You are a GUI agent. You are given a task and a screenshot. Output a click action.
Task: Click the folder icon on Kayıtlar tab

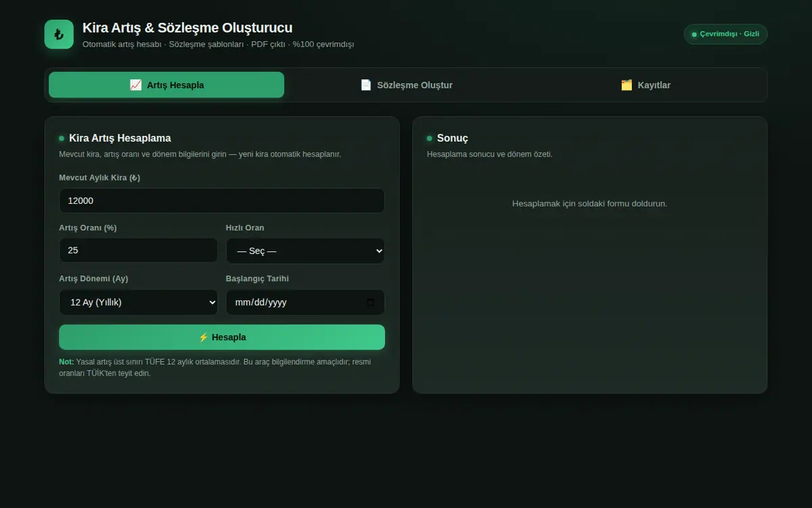point(627,85)
